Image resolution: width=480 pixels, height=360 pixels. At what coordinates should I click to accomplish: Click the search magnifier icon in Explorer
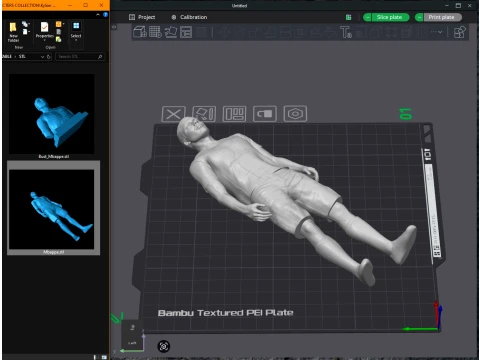click(x=100, y=57)
